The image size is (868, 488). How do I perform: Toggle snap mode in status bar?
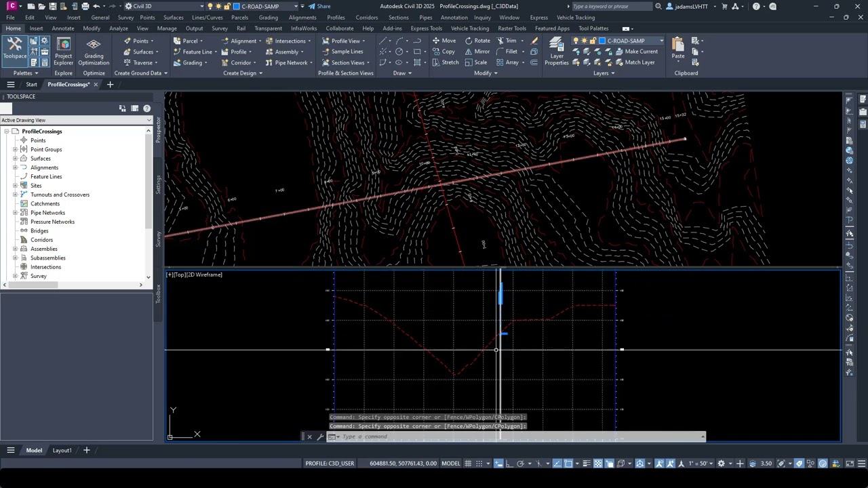pyautogui.click(x=479, y=464)
